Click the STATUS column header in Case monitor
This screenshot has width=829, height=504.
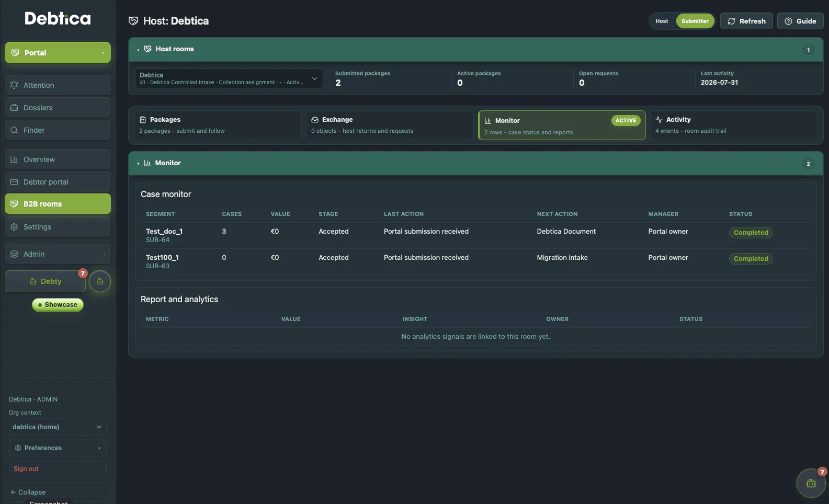[740, 214]
